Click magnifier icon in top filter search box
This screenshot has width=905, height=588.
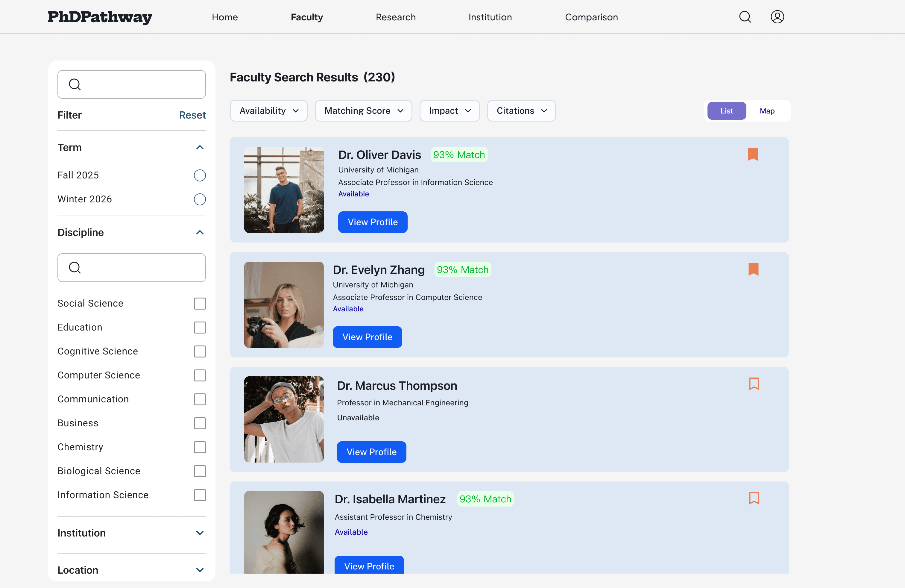[75, 84]
